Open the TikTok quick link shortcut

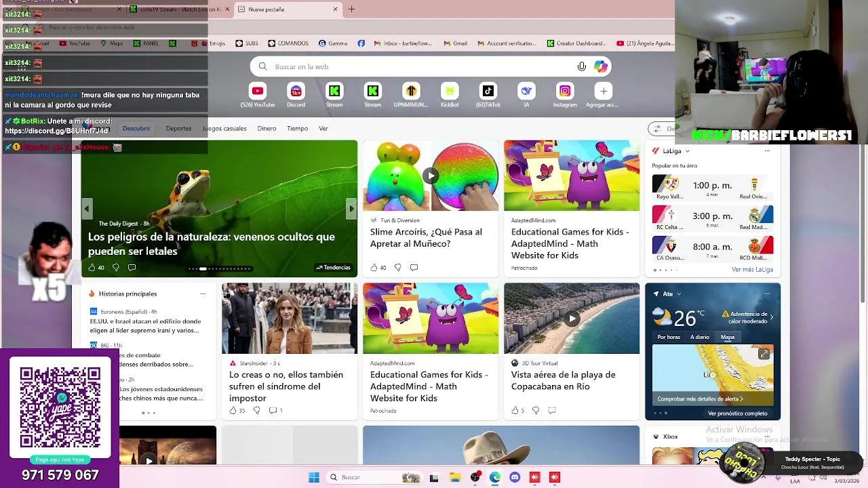(488, 91)
